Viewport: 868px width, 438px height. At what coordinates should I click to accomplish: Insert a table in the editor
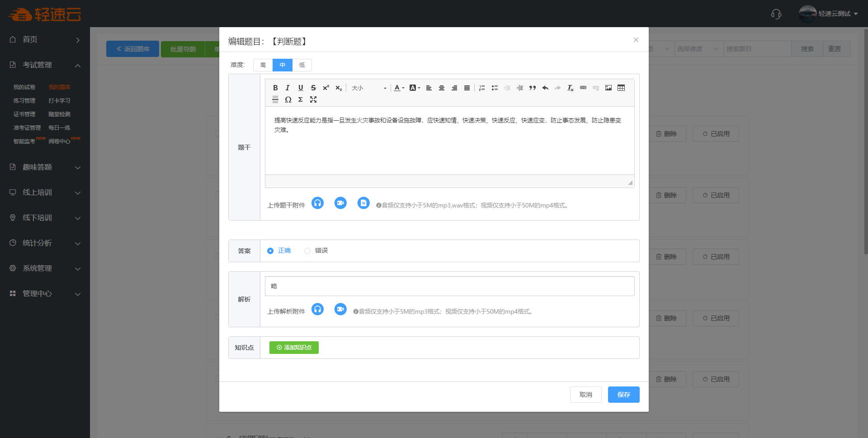pos(621,88)
